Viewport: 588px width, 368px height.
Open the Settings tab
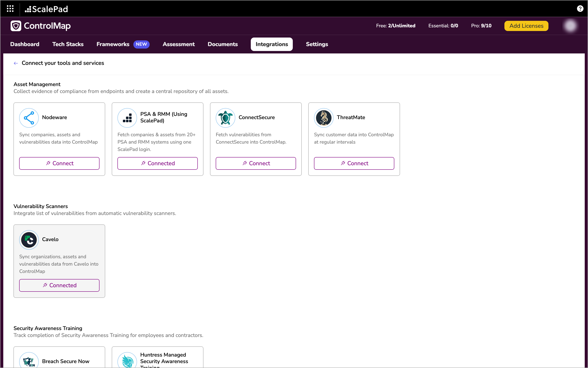click(x=317, y=44)
